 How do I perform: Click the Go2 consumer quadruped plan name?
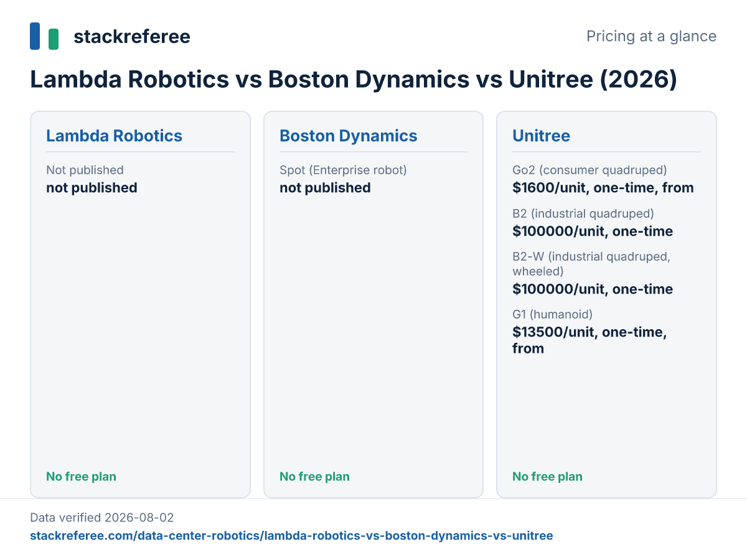(x=590, y=170)
